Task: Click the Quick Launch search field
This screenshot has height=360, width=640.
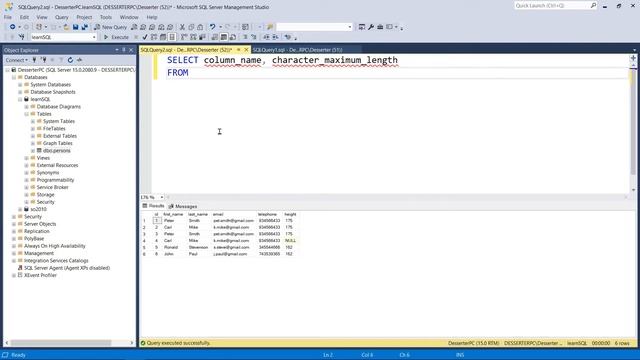Action: pos(552,6)
